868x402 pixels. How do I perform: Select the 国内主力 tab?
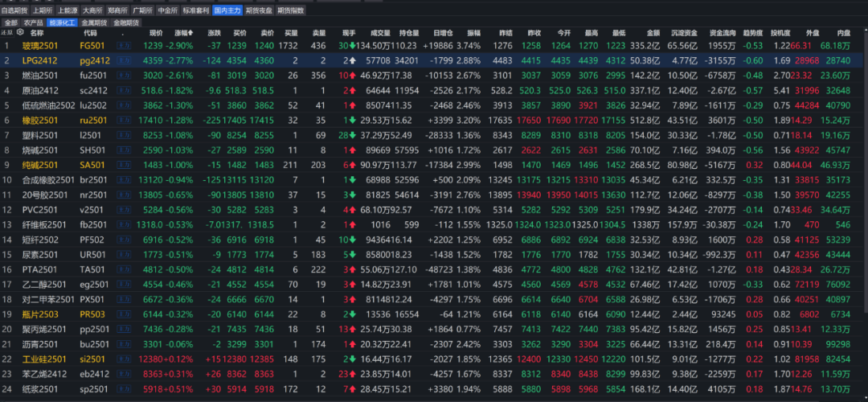tap(227, 10)
